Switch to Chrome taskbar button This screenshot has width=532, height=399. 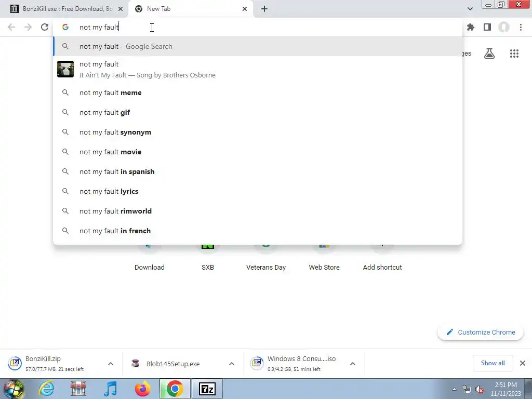175,389
